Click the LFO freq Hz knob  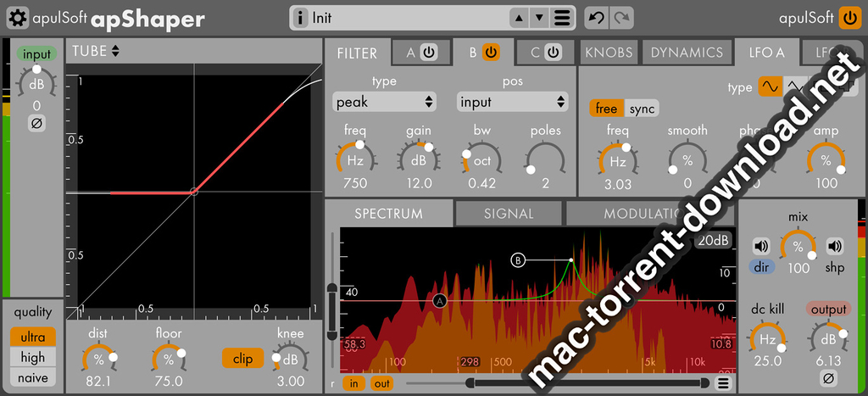(618, 161)
